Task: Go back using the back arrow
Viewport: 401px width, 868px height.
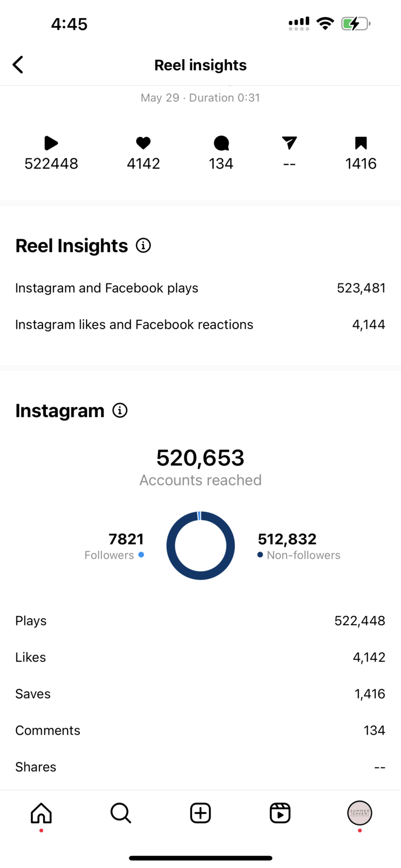Action: [x=18, y=65]
